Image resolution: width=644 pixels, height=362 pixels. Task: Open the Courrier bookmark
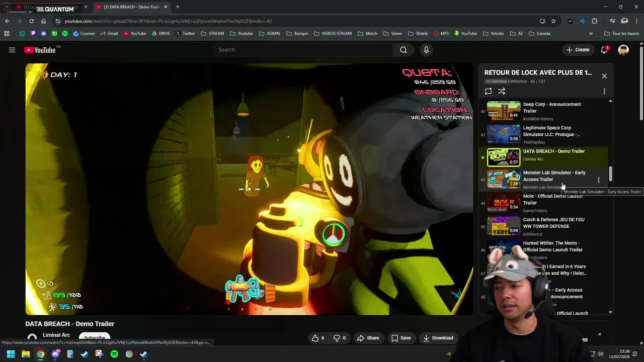[84, 34]
